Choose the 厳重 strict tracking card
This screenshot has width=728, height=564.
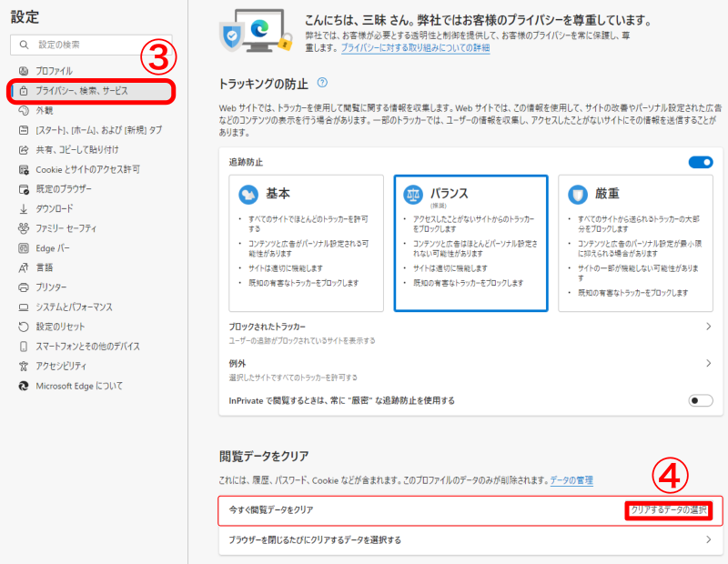click(x=634, y=243)
